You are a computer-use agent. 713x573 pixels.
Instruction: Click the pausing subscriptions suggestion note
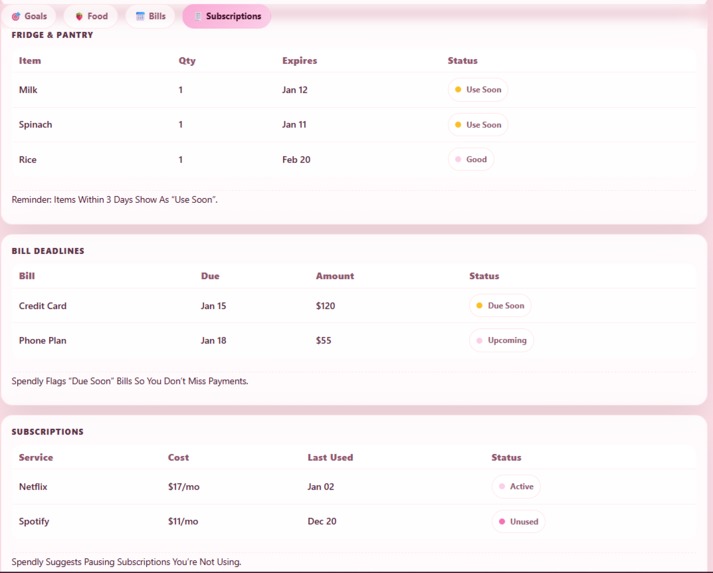pos(126,562)
